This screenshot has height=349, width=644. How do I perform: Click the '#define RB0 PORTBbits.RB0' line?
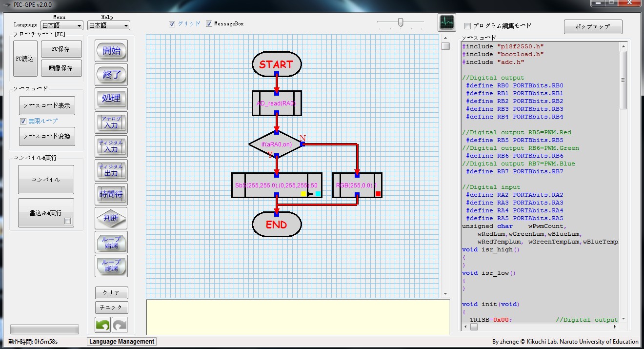[515, 85]
